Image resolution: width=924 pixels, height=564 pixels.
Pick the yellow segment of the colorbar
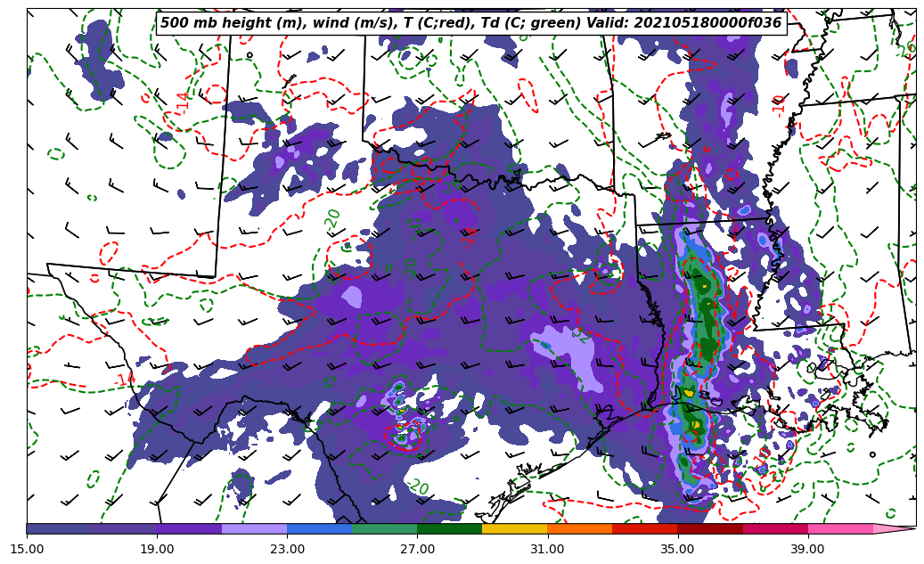(514, 528)
